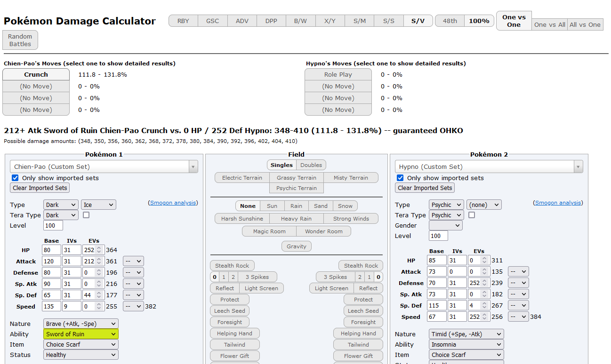Select the GSC generation tab
The height and width of the screenshot is (364, 611).
213,21
